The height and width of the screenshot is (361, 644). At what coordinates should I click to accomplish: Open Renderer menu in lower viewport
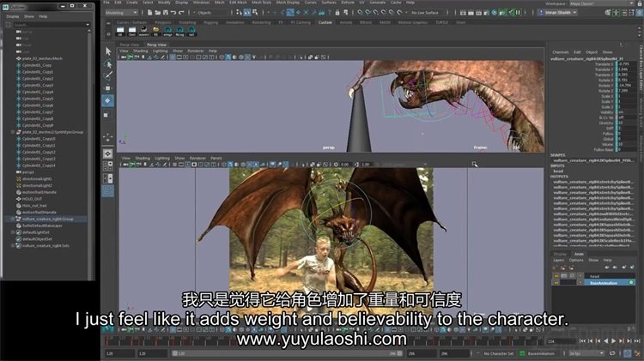[197, 158]
